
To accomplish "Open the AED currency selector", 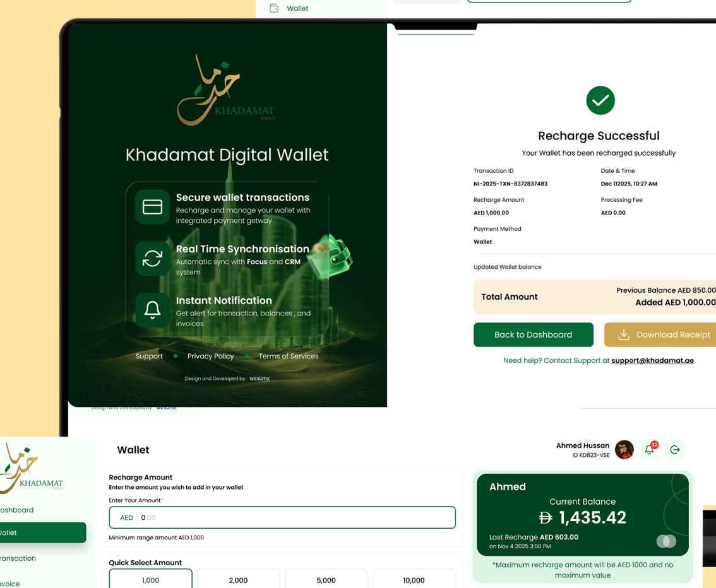I will 126,517.
